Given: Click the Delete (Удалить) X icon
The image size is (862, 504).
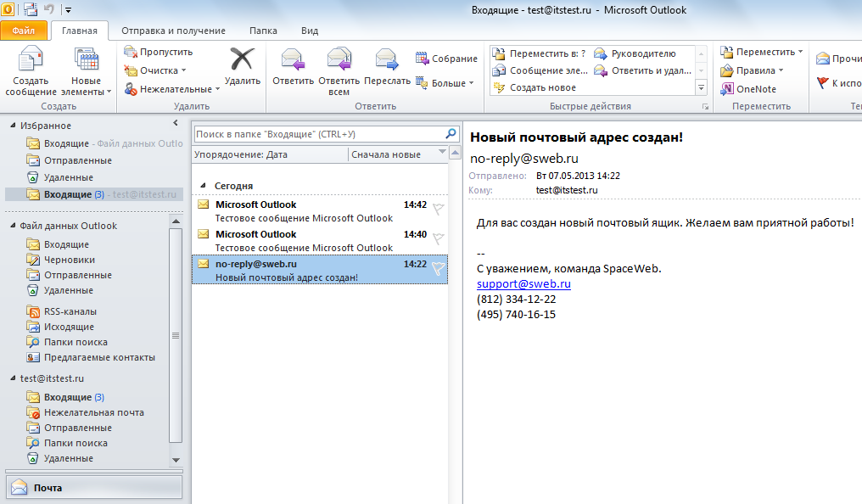Looking at the screenshot, I should [x=243, y=59].
